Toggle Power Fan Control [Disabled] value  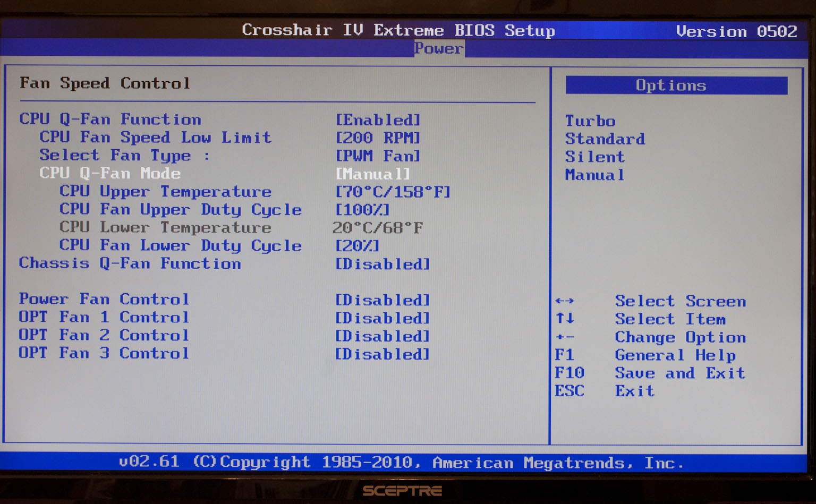pyautogui.click(x=382, y=301)
